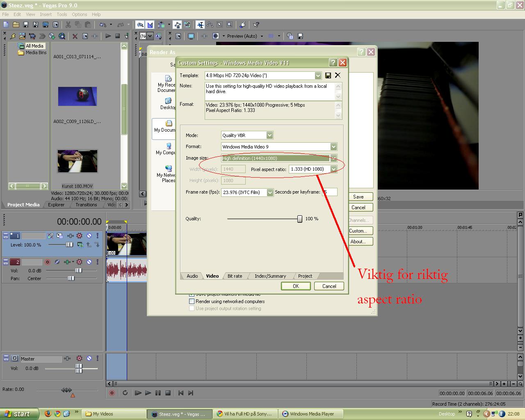
Task: Click the Windows start button
Action: coord(19,414)
